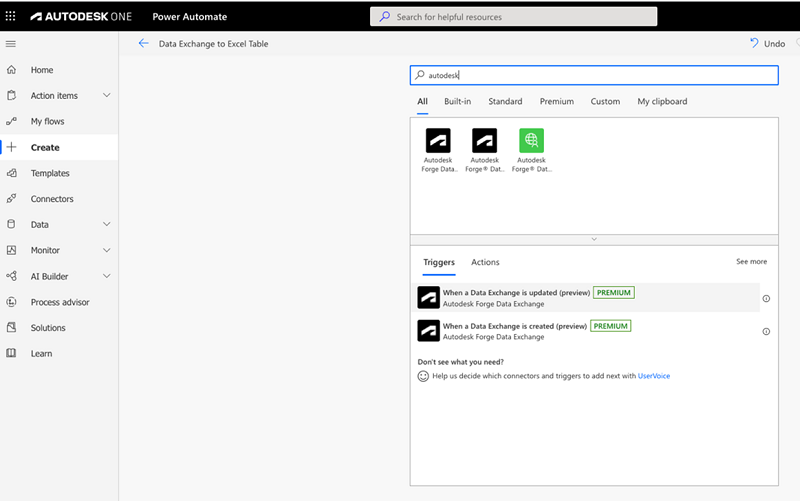800x501 pixels.
Task: Expand the Data section chevron
Action: [x=106, y=225]
